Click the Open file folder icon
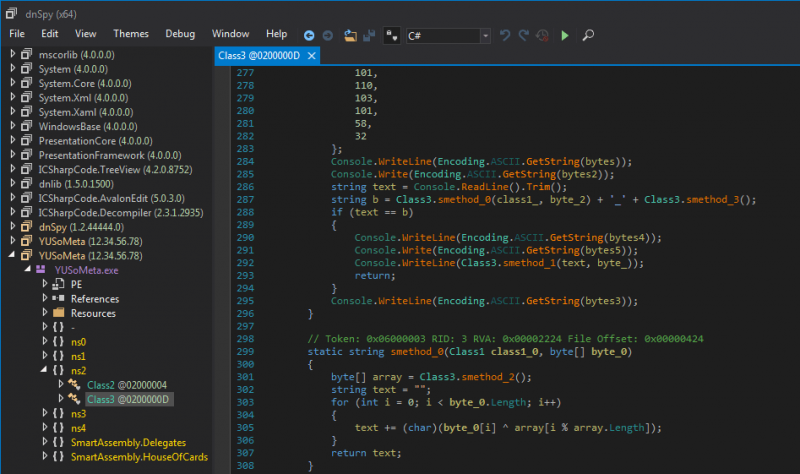Viewport: 800px width, 474px height. pos(350,35)
